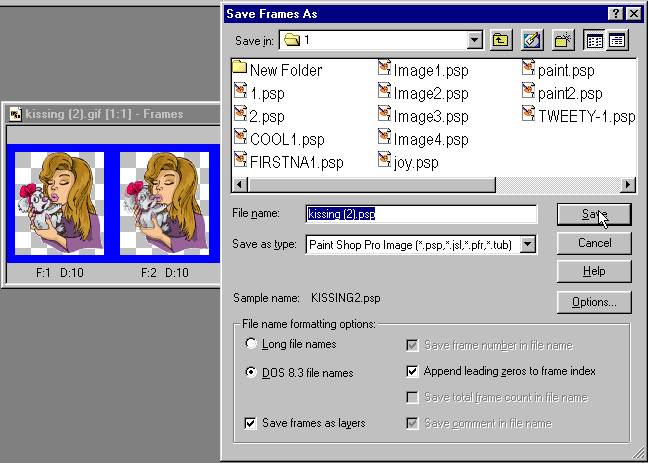This screenshot has height=463, width=648.
Task: Click the New Folder name text
Action: point(286,70)
